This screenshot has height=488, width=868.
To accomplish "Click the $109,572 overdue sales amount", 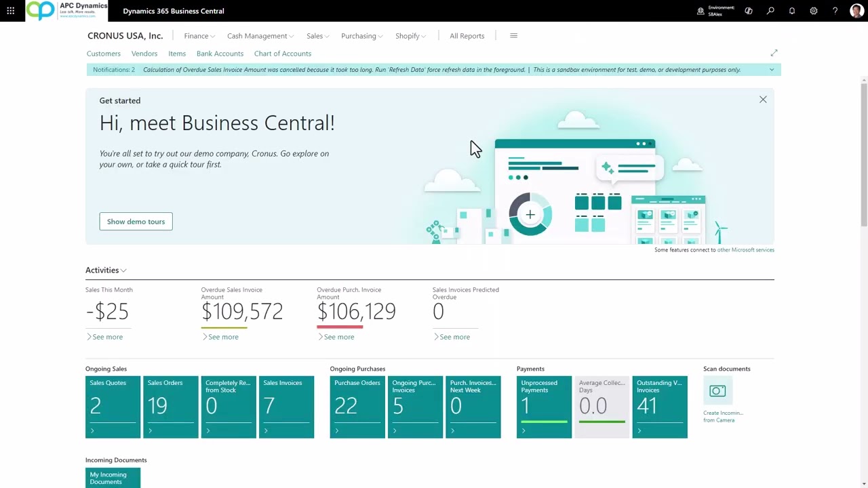I will pos(242,312).
